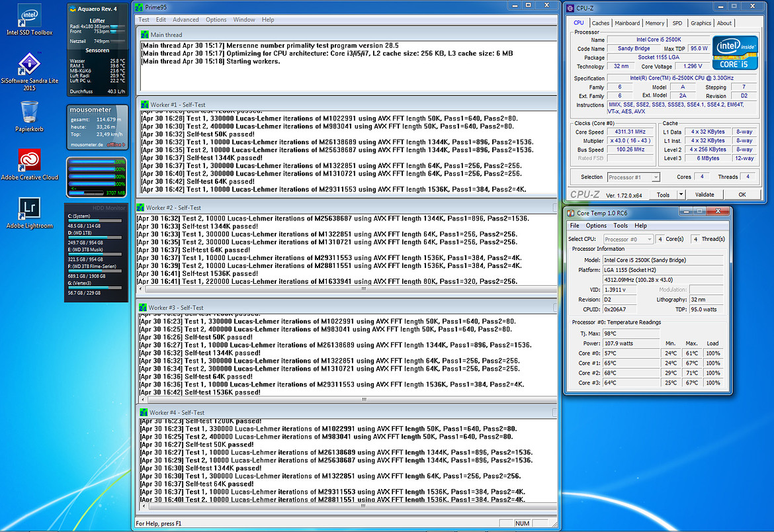Click the "100.26 MHz" bus speed value
The height and width of the screenshot is (532, 774).
pos(630,150)
